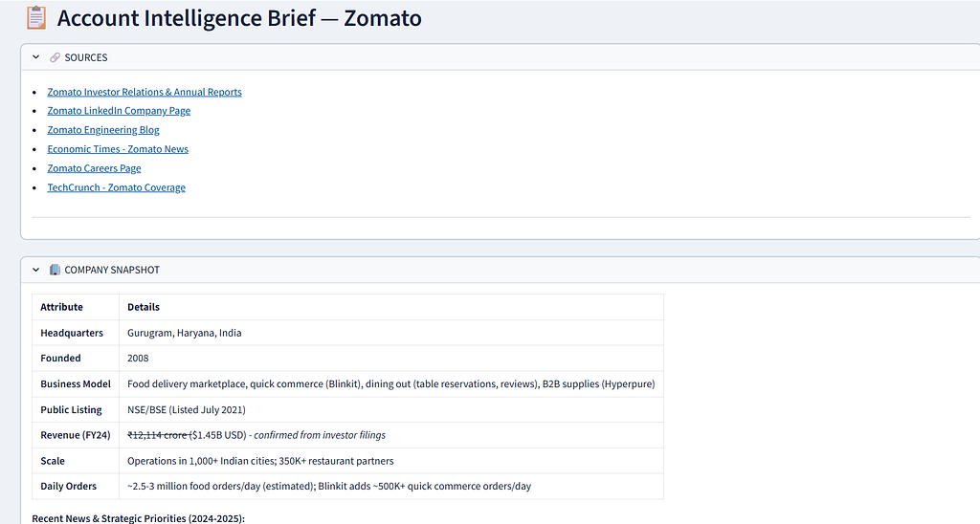
Task: Click the Daily Orders row label
Action: coord(69,486)
